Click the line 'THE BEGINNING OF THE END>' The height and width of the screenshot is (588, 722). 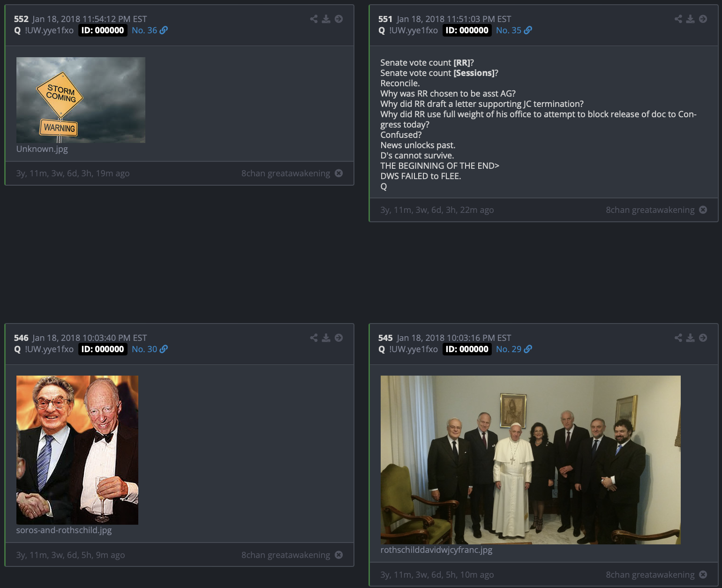440,166
